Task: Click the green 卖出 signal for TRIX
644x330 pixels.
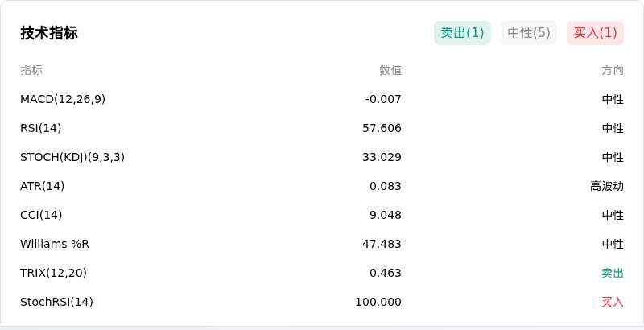Action: 613,273
